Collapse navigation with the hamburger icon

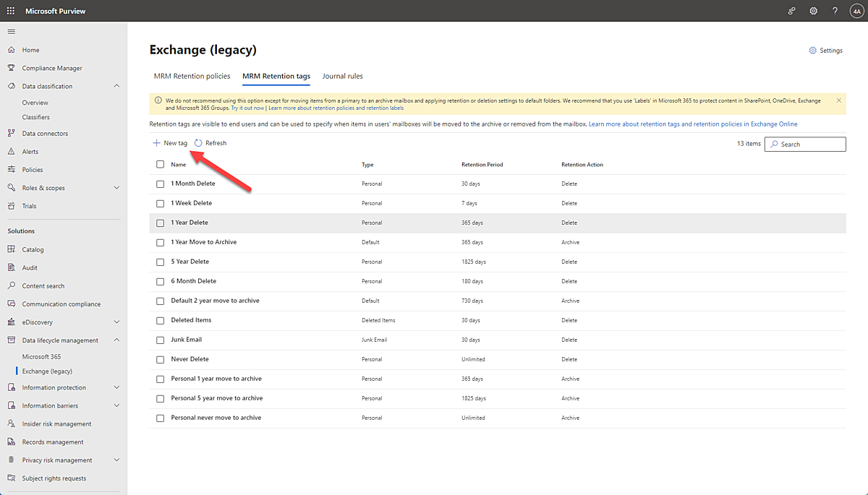(x=11, y=32)
